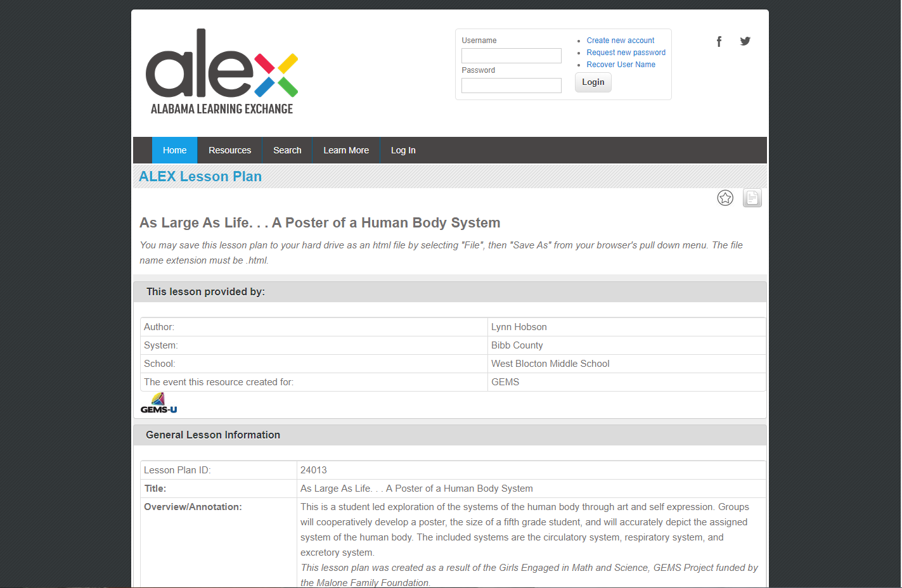Select the Search tab
The width and height of the screenshot is (902, 588).
click(x=287, y=150)
